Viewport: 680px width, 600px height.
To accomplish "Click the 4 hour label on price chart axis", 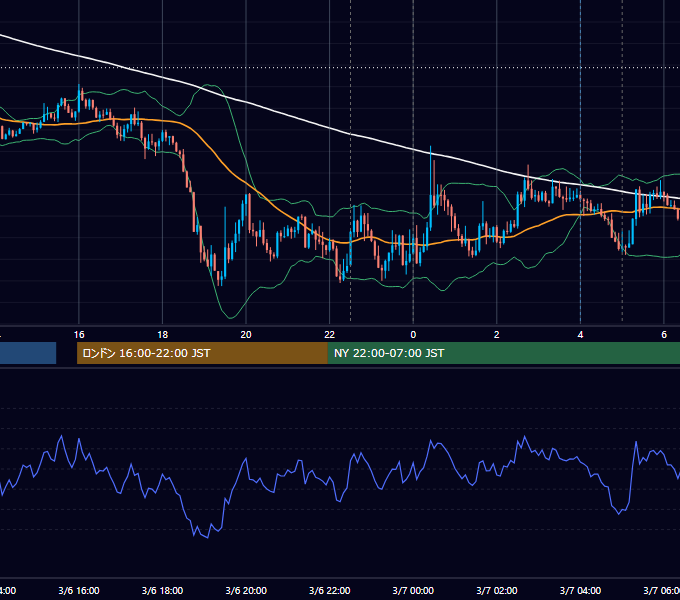I will [580, 335].
